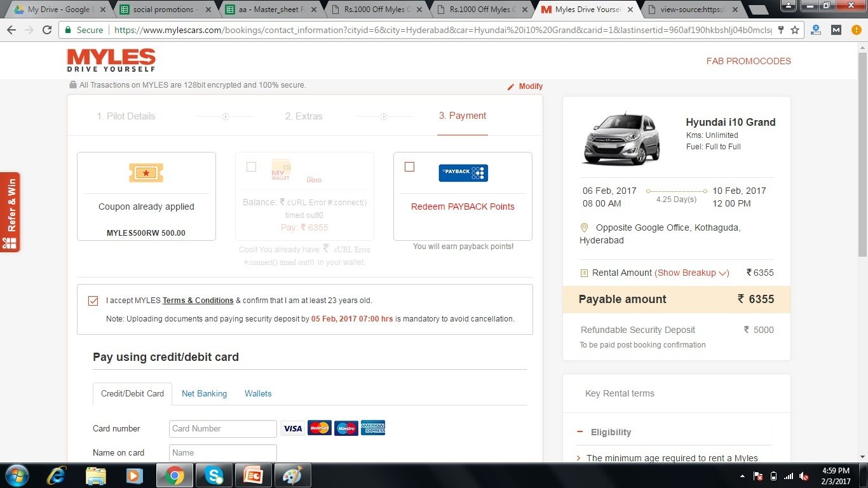Open the FAB PROMOCODES link
This screenshot has height=488, width=868.
coord(749,61)
